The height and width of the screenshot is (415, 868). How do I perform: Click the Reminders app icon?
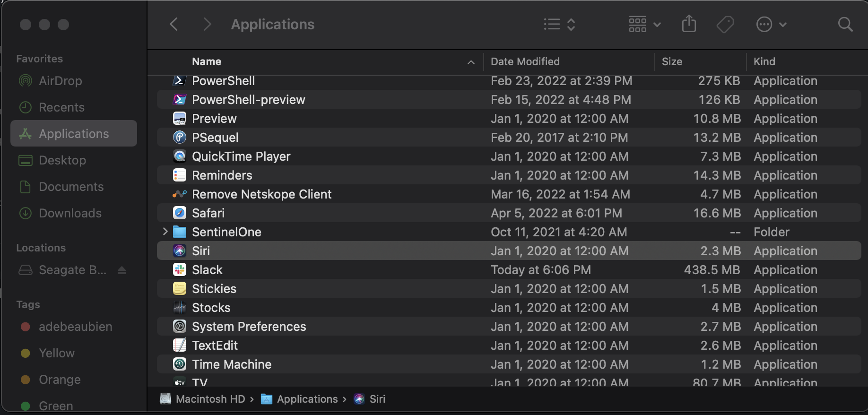click(x=180, y=175)
